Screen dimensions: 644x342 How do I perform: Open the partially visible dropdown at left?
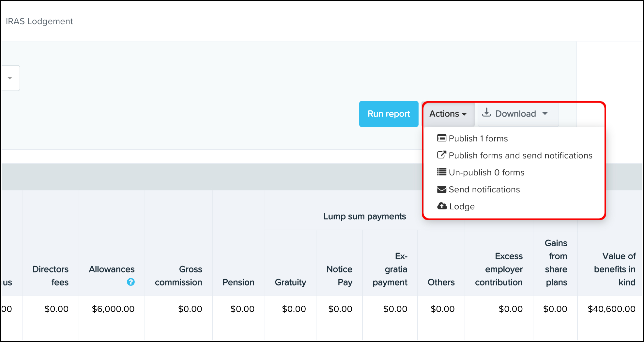pyautogui.click(x=10, y=78)
